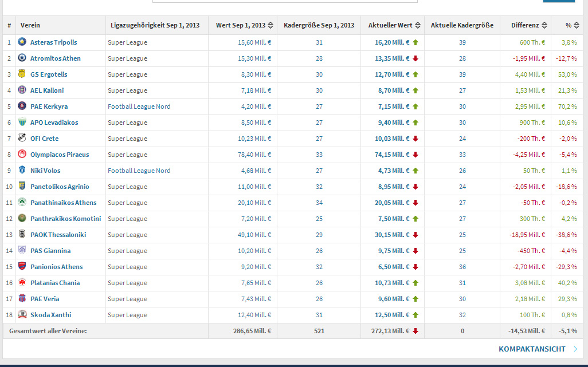Open Football League Nord link for Niki Volos
This screenshot has height=367, width=588.
139,171
